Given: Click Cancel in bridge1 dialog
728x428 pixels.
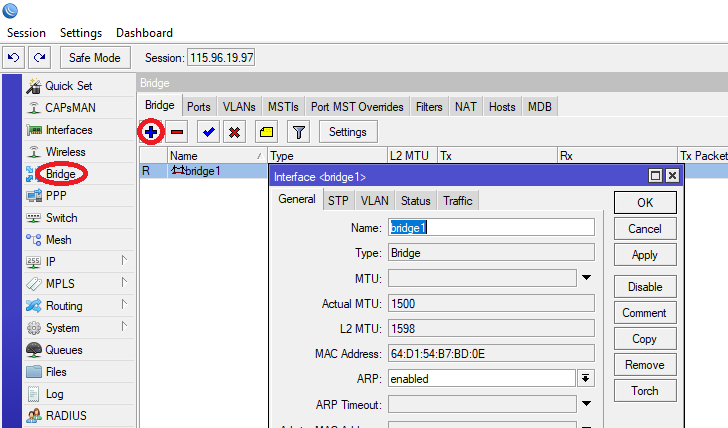Looking at the screenshot, I should pyautogui.click(x=645, y=229).
